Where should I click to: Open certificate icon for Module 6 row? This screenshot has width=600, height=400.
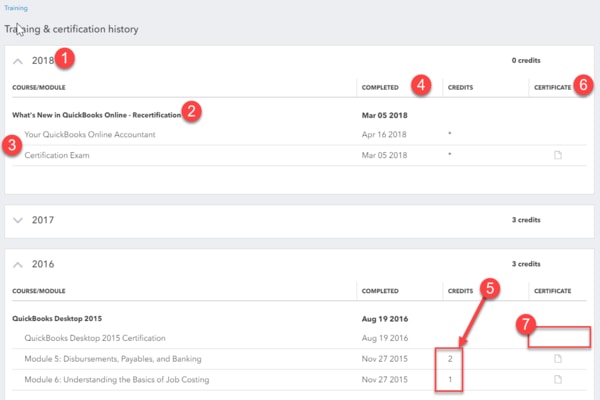tap(558, 379)
